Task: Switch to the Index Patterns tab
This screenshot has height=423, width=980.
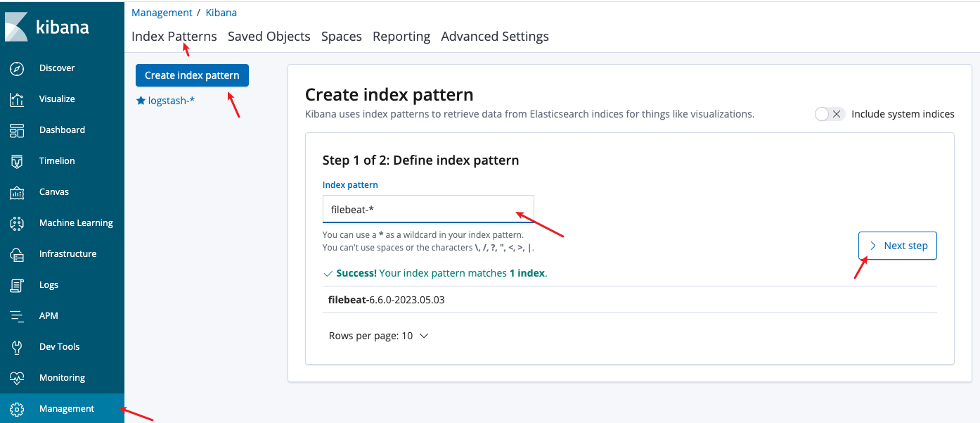Action: click(x=174, y=37)
